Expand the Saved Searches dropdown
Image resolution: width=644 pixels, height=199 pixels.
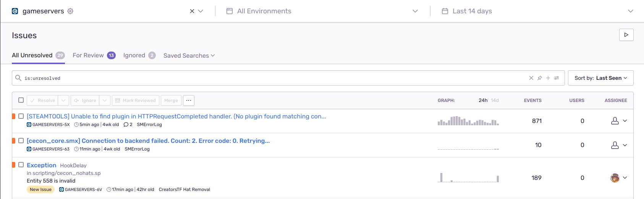point(189,55)
